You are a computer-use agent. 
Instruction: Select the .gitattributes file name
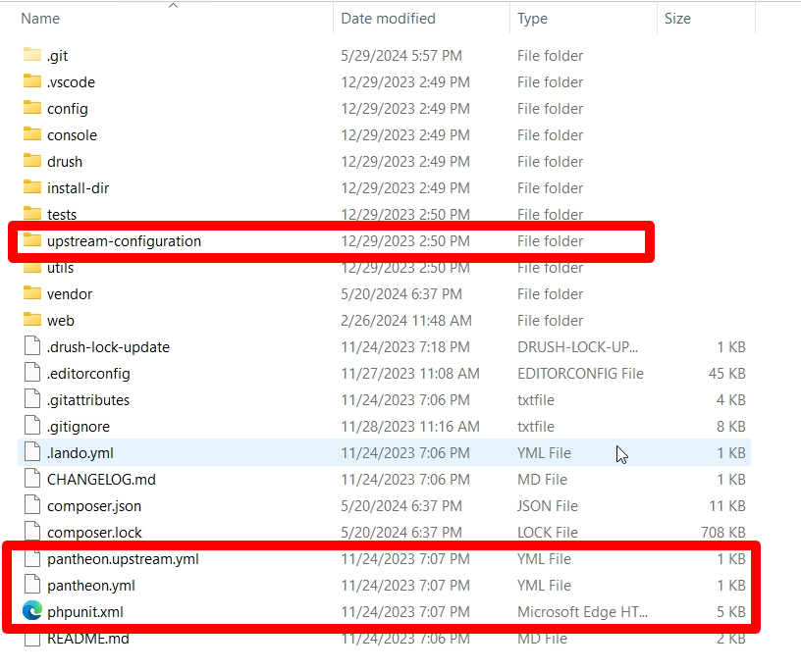click(x=88, y=400)
